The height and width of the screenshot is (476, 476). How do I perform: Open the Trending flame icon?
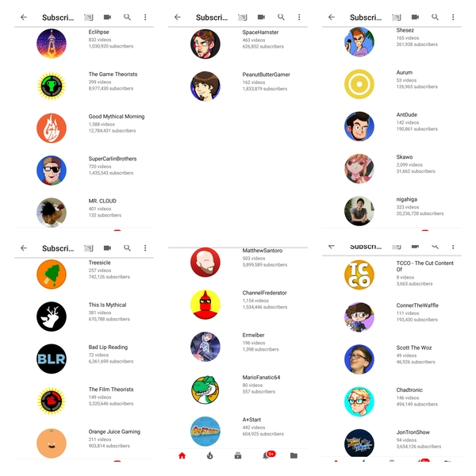pos(209,455)
